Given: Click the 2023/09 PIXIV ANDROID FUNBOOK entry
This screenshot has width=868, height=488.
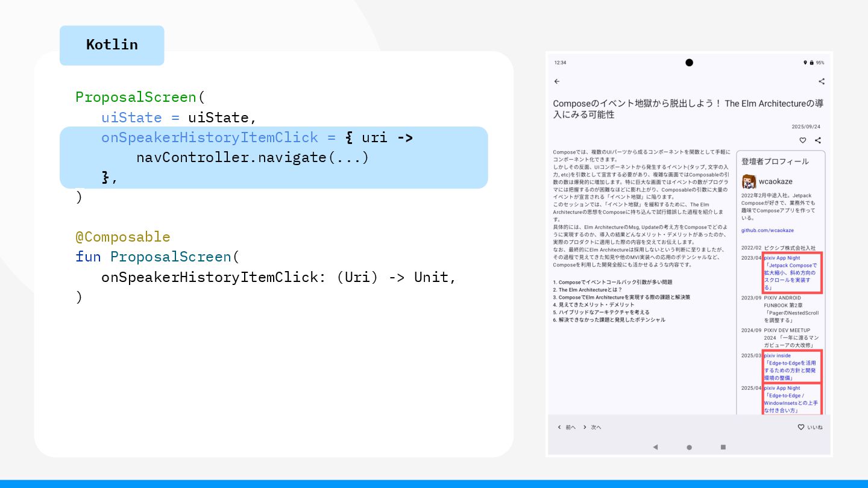Looking at the screenshot, I should (781, 309).
